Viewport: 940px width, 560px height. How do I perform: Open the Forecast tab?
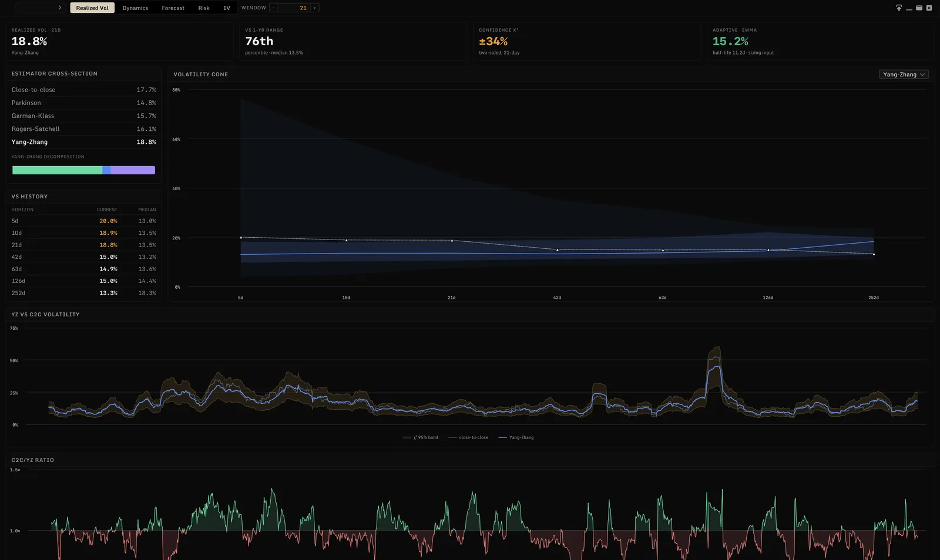click(173, 8)
